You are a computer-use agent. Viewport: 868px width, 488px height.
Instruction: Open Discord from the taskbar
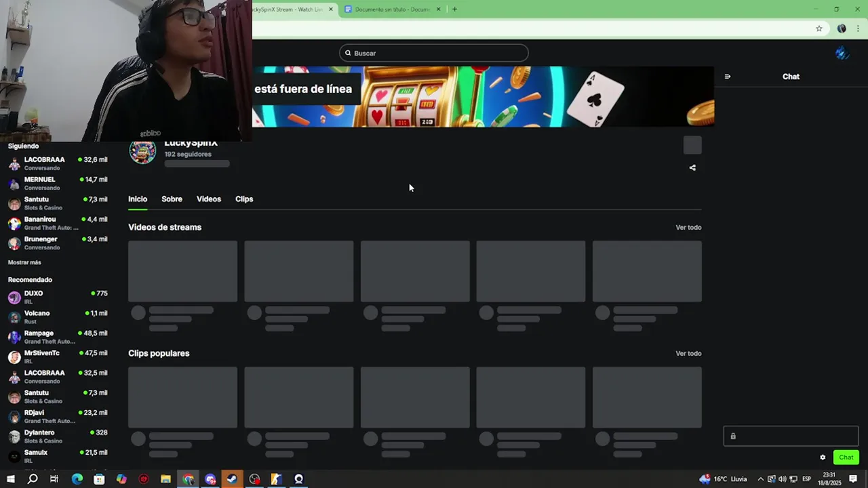[210, 479]
